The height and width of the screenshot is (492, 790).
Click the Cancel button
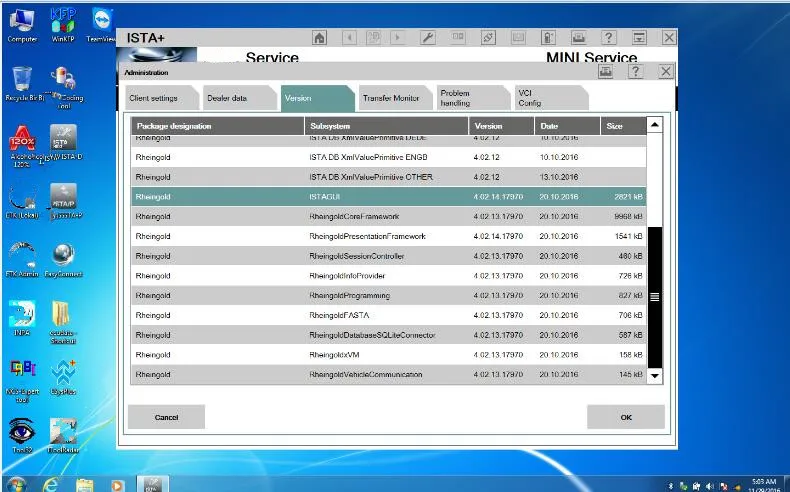click(166, 417)
